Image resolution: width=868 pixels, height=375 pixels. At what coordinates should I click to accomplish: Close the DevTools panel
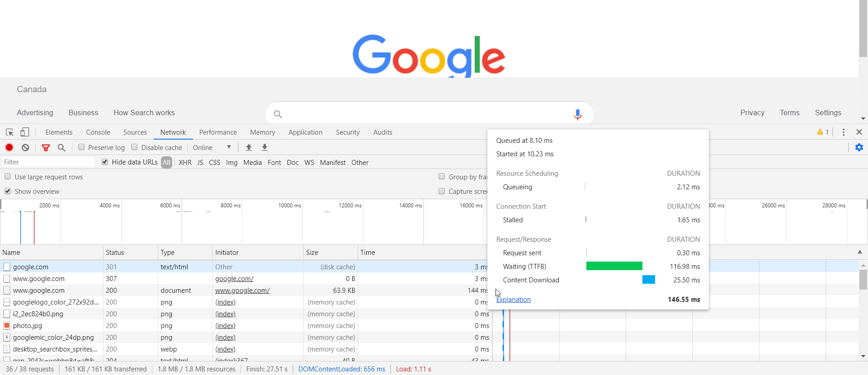[x=859, y=132]
